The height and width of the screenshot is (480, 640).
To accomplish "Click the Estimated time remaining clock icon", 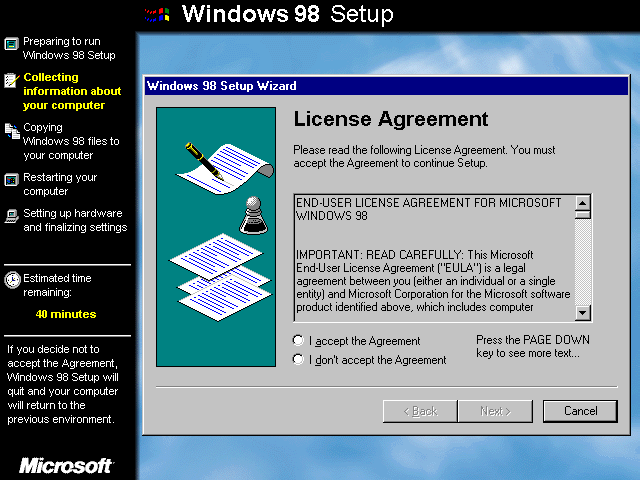I will pyautogui.click(x=11, y=281).
